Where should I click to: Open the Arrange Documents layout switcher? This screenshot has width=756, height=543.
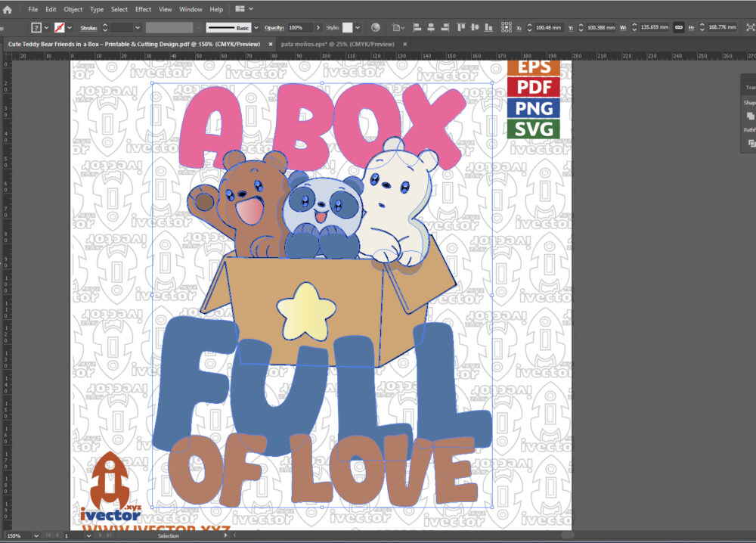[x=244, y=8]
